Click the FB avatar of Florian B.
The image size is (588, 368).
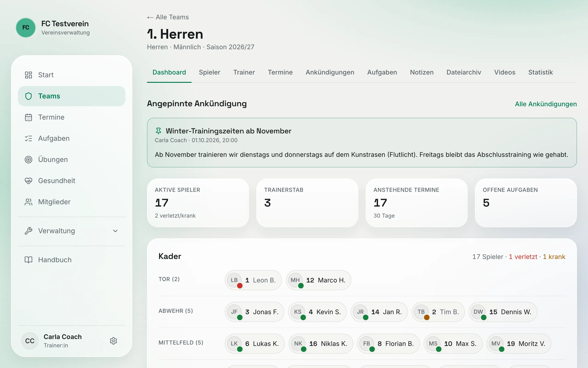pyautogui.click(x=366, y=343)
